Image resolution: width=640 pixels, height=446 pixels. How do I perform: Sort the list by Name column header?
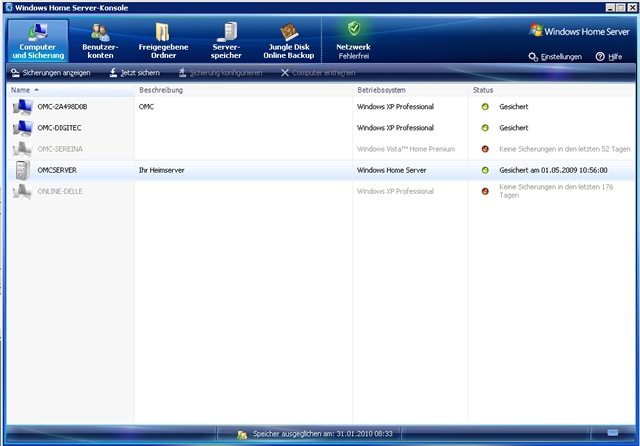70,90
